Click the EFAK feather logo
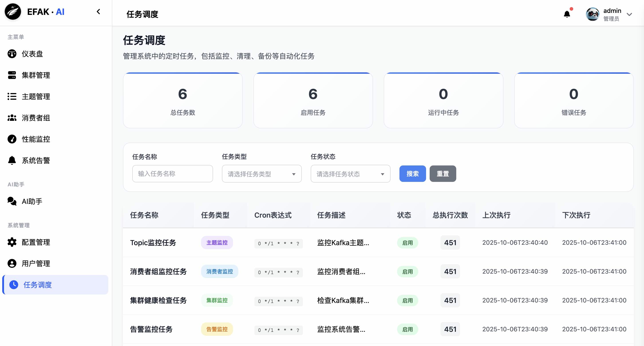Screen dimensions: 644x346 click(13, 12)
